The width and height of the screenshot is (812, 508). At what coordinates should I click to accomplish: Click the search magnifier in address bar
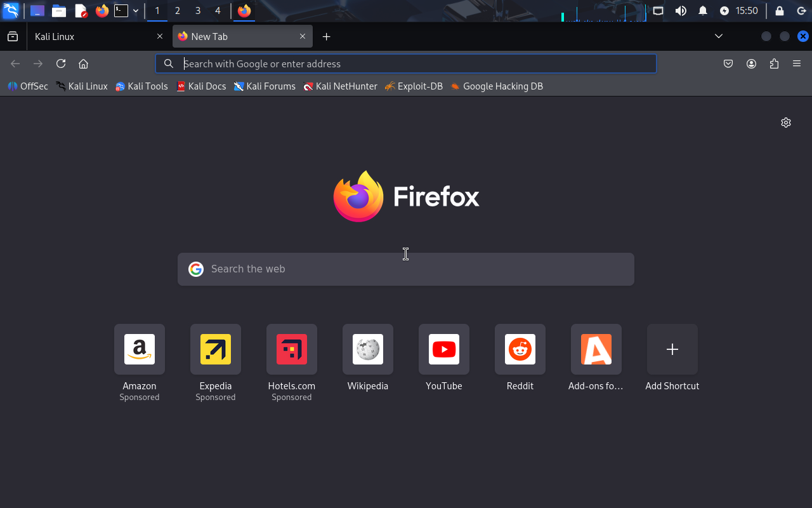click(169, 63)
